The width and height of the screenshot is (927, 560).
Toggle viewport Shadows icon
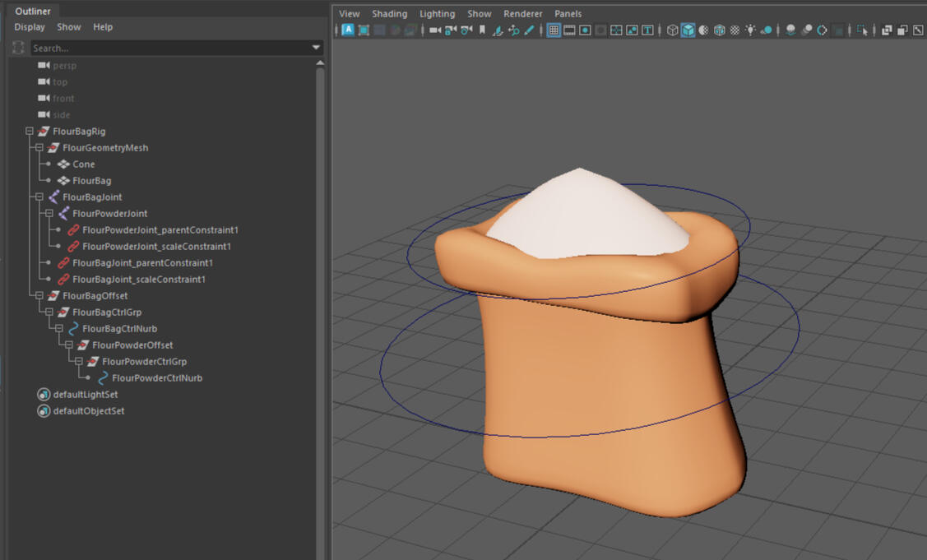[x=767, y=30]
